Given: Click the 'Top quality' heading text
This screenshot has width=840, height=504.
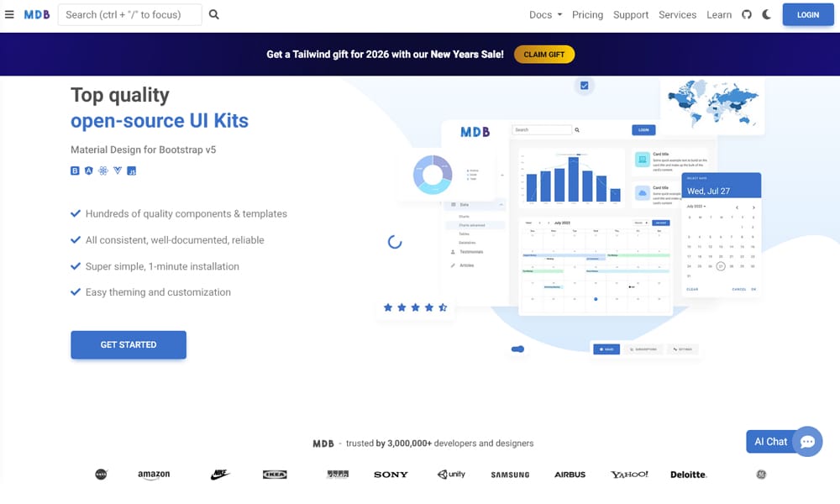Looking at the screenshot, I should pyautogui.click(x=120, y=95).
